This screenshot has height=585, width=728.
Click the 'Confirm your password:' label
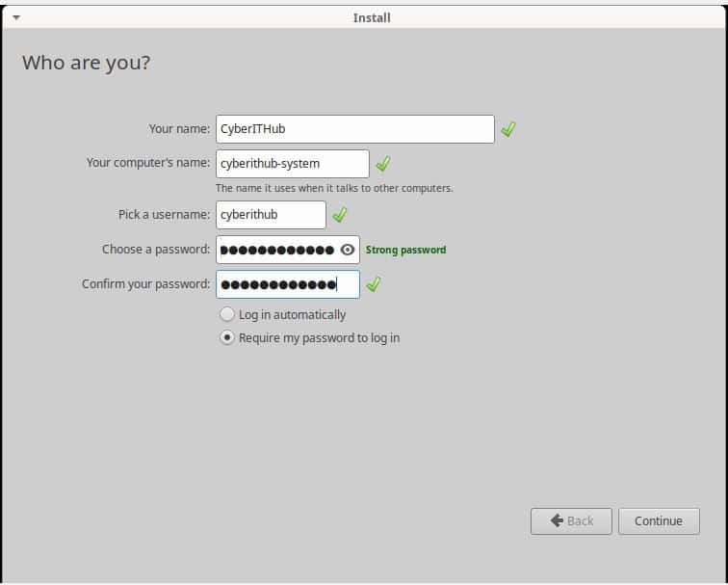(x=145, y=284)
